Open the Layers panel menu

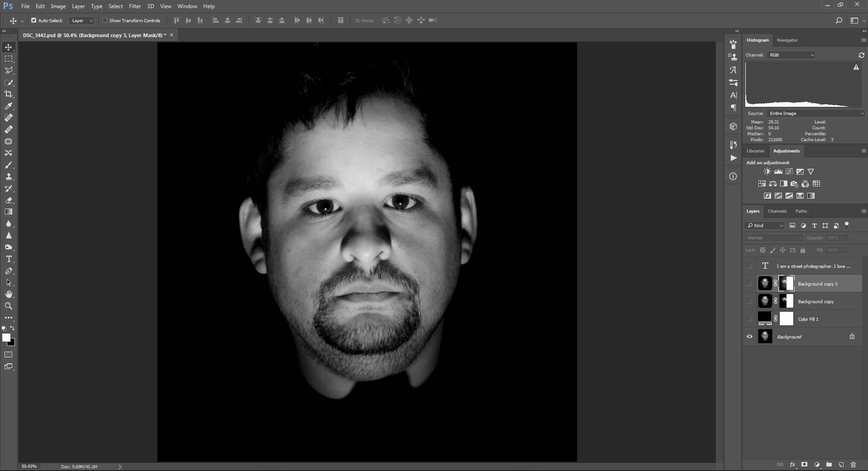click(863, 211)
